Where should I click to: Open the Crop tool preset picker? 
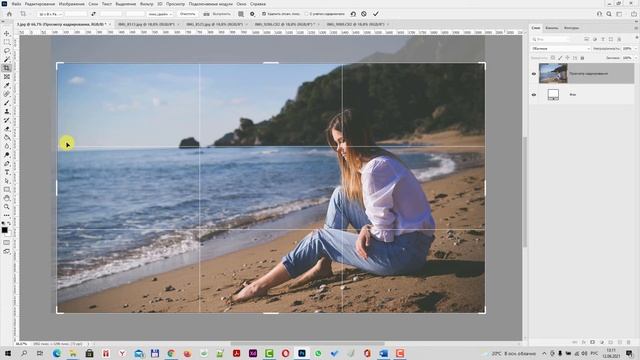tap(24, 14)
